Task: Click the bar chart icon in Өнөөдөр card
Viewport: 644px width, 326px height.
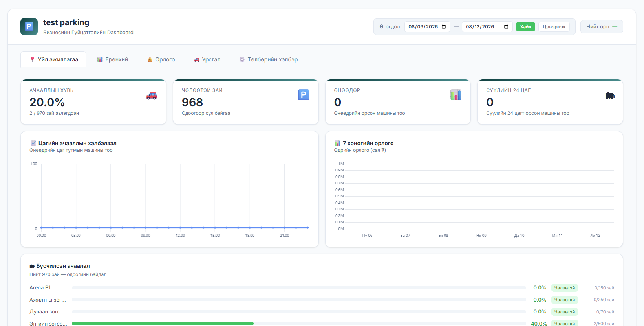Action: pos(456,95)
